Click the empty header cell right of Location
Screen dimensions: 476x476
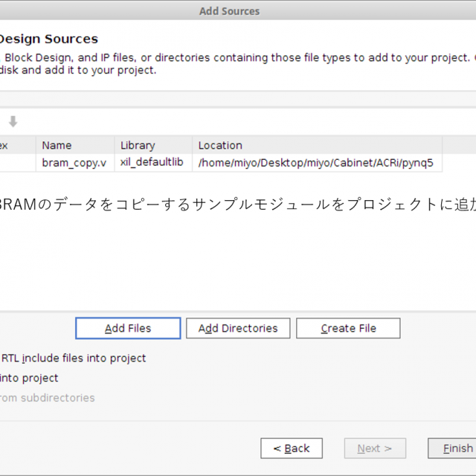[x=458, y=145]
